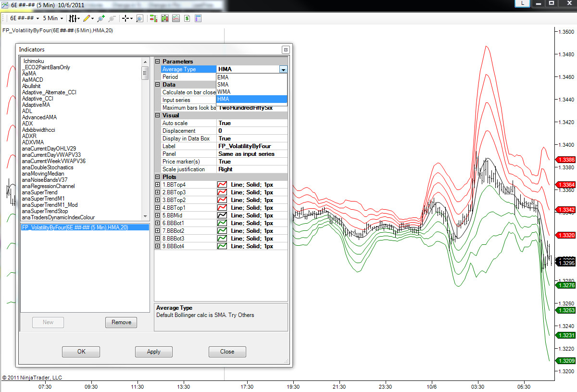This screenshot has height=392, width=577.
Task: Select Ichimoku in the indicator list
Action: coord(33,61)
